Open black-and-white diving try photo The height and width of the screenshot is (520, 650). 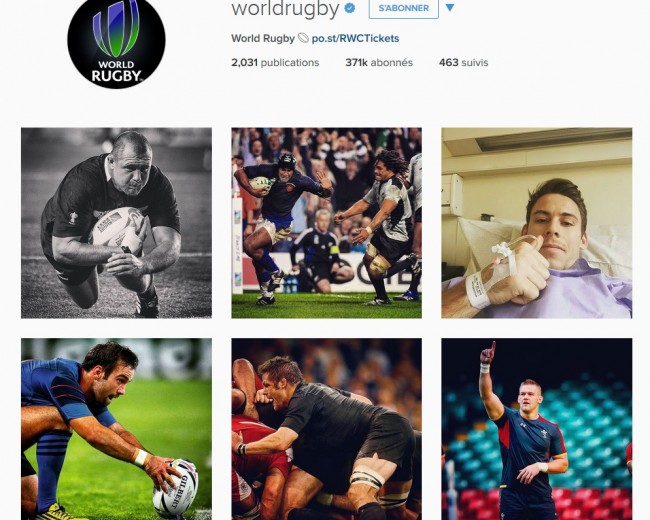pyautogui.click(x=116, y=223)
